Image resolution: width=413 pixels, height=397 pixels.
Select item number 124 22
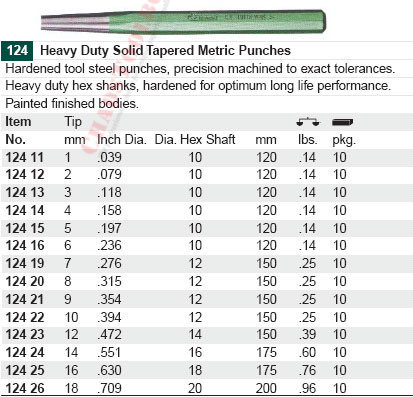click(25, 317)
